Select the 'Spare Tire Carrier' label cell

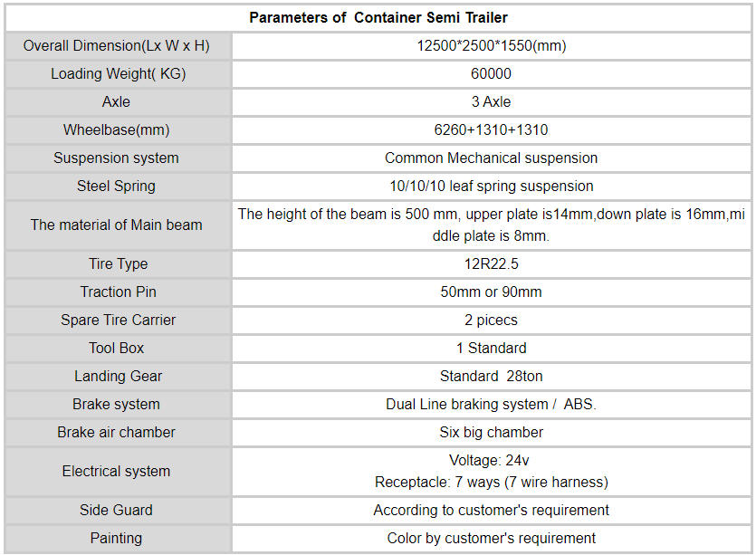pyautogui.click(x=117, y=320)
